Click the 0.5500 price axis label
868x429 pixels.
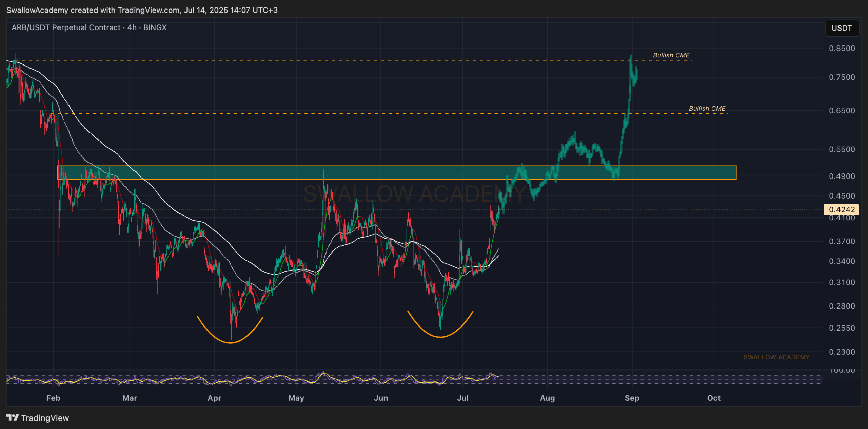842,149
